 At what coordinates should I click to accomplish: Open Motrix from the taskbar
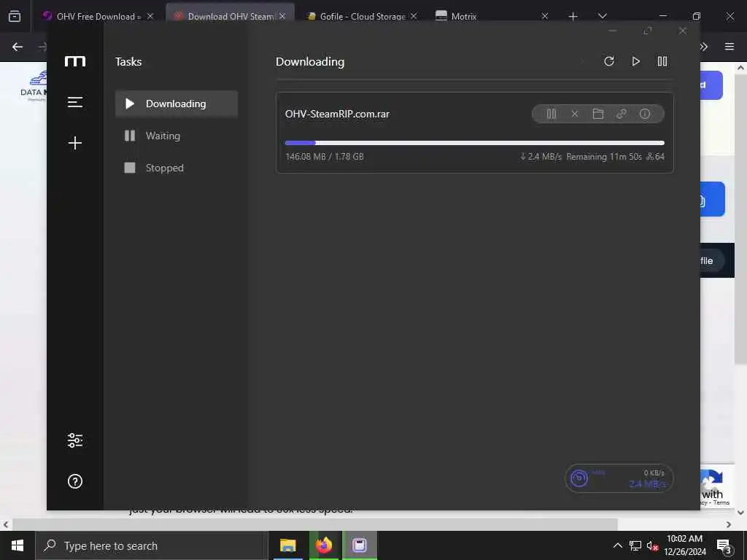(x=359, y=545)
